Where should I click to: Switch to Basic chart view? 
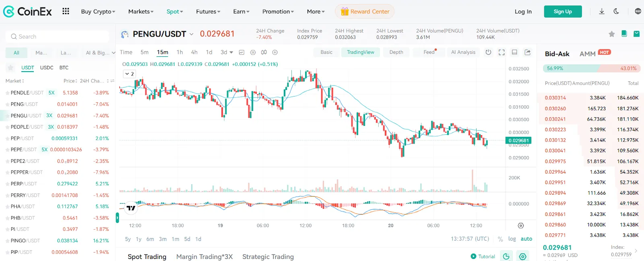tap(326, 52)
